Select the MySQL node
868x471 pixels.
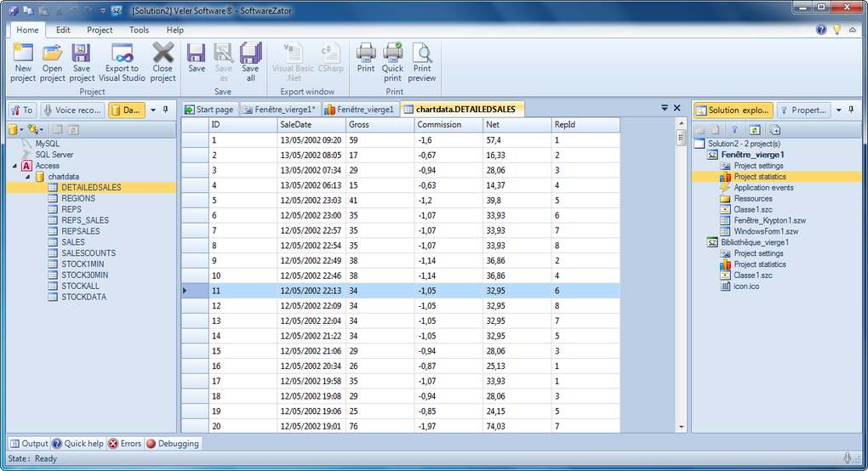47,144
